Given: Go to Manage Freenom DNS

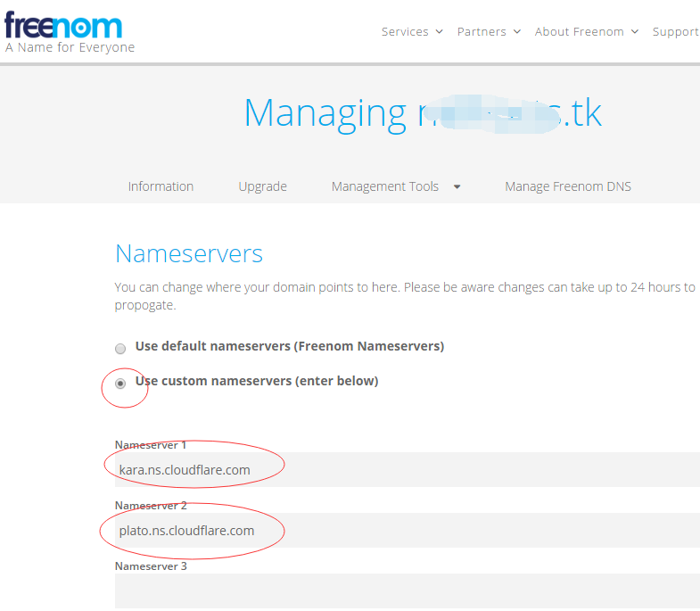Looking at the screenshot, I should [x=568, y=186].
